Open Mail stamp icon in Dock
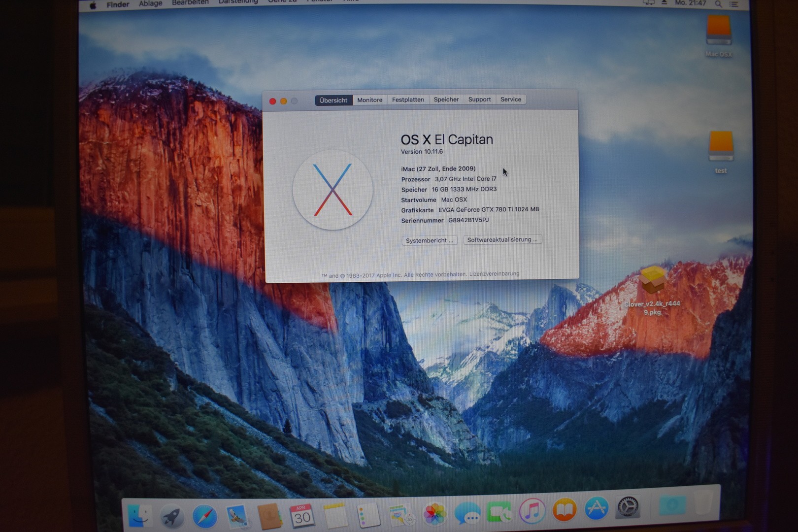Viewport: 798px width, 532px height. 237,516
